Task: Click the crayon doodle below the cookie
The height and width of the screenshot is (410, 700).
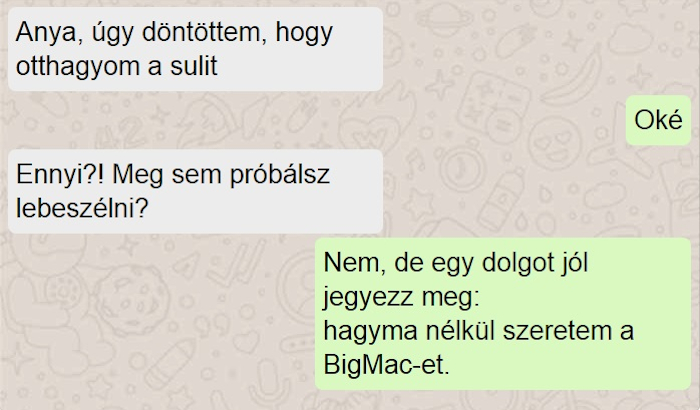Action: [172, 365]
